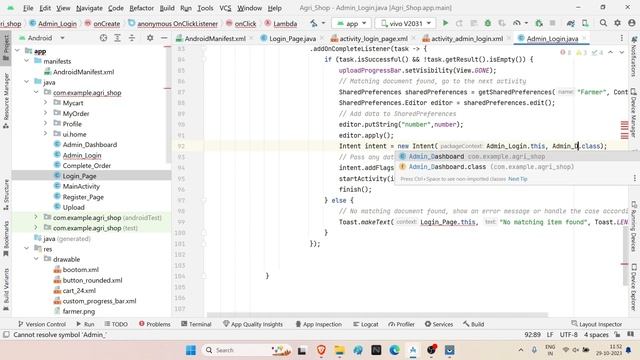Open Resource Manager side tool
640x360 pixels.
[x=6, y=100]
